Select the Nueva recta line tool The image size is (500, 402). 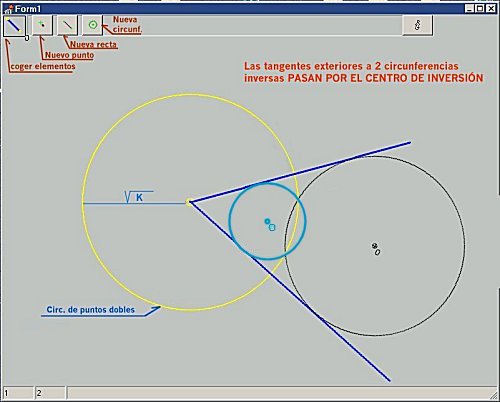click(x=67, y=25)
